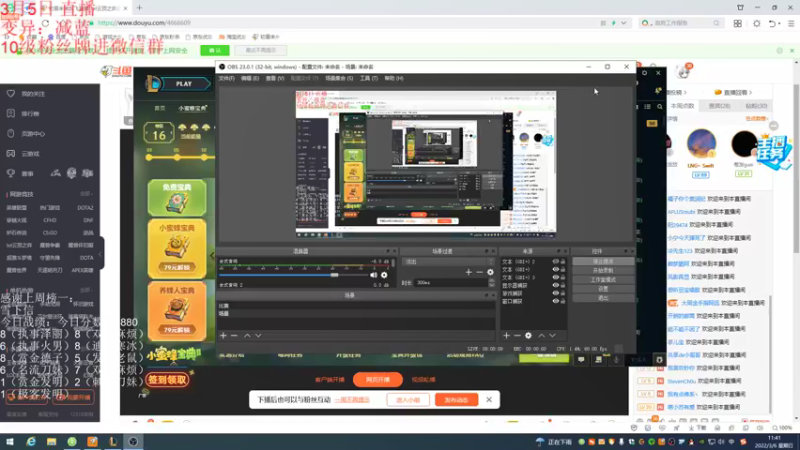Viewport: 800px width, 450px height.
Task: Open OBS View menu
Action: point(275,79)
